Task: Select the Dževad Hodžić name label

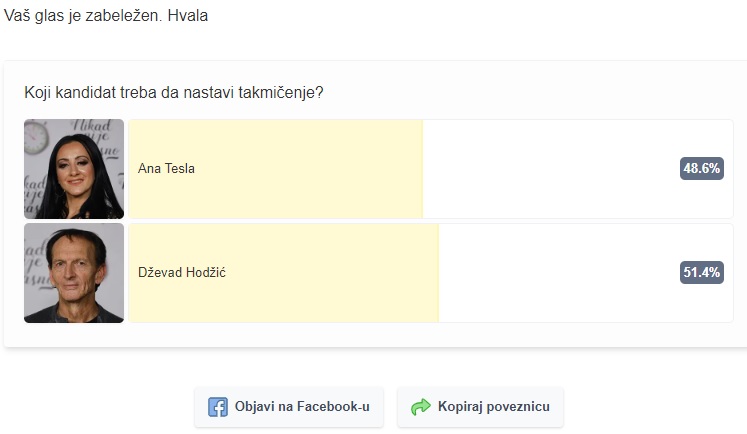Action: pos(182,273)
